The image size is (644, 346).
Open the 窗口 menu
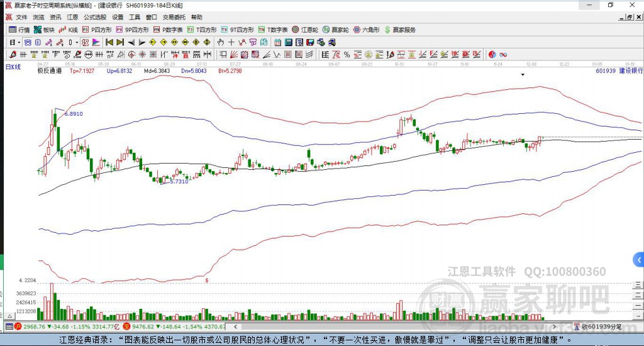[x=152, y=17]
